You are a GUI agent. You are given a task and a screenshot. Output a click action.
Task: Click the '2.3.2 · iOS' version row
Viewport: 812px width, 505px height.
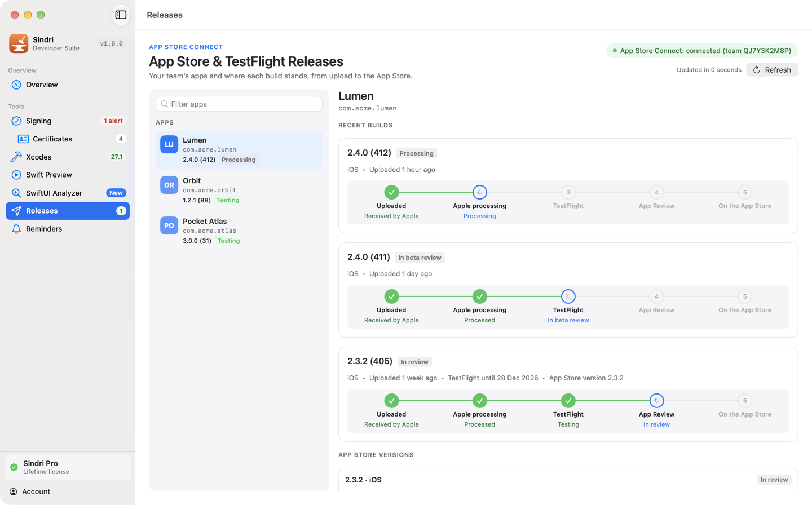coord(568,480)
